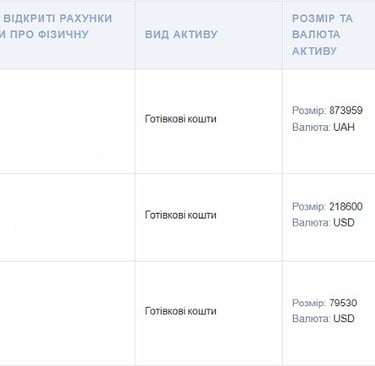The height and width of the screenshot is (366, 375).
Task: Click the 'Розмір:' label in the second row
Action: [309, 206]
